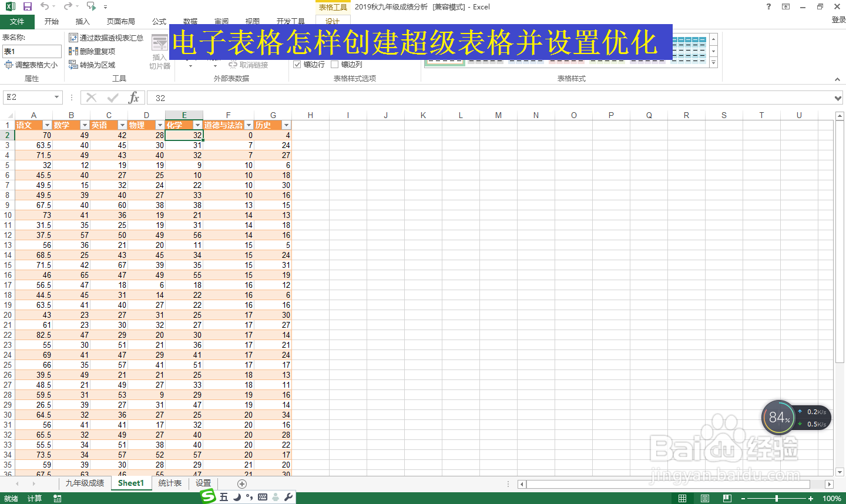Open the 历史 column filter dropdown
846x504 pixels.
pos(286,125)
